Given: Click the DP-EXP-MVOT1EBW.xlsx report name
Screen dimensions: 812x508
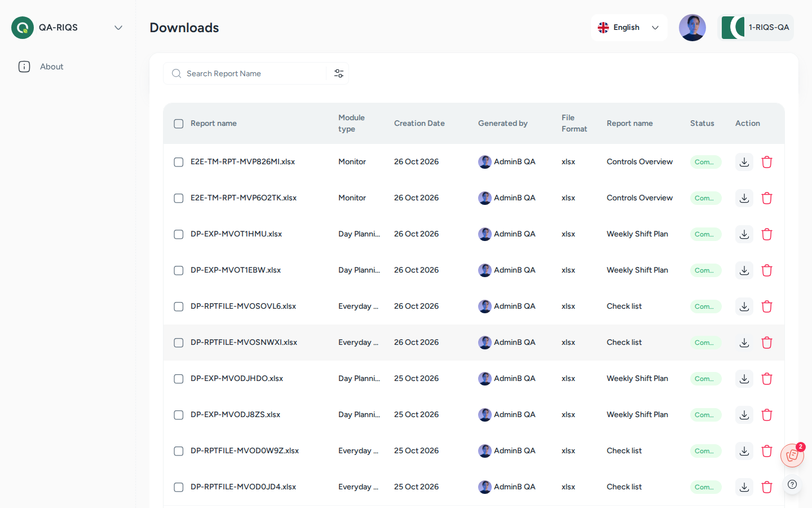Looking at the screenshot, I should click(236, 270).
